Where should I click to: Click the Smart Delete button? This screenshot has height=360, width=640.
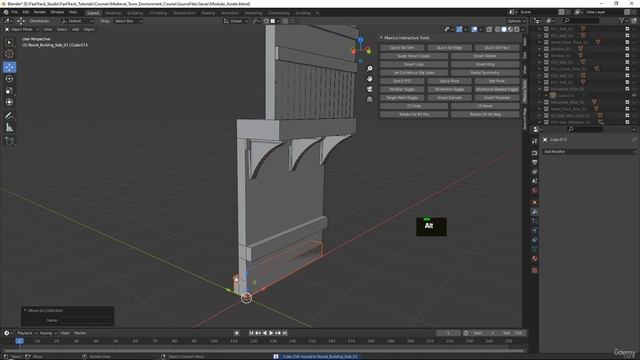point(485,56)
